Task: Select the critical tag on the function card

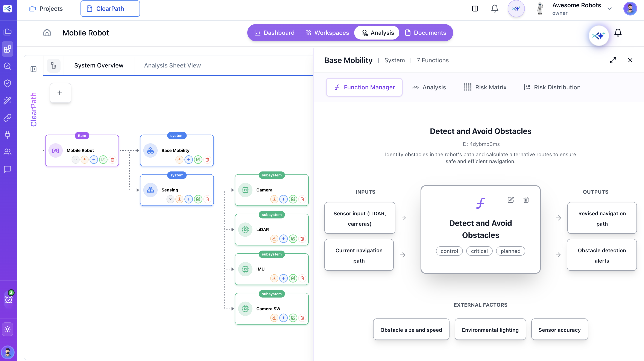Action: click(479, 251)
